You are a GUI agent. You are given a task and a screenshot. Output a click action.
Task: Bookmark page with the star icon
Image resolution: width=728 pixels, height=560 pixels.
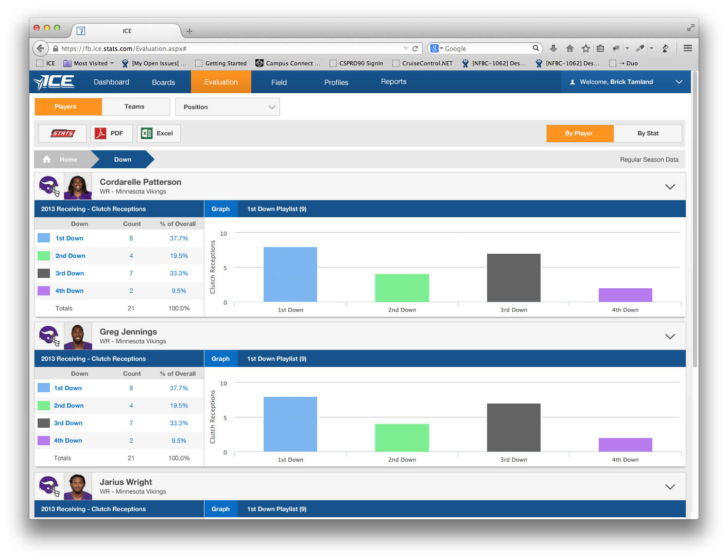(585, 48)
